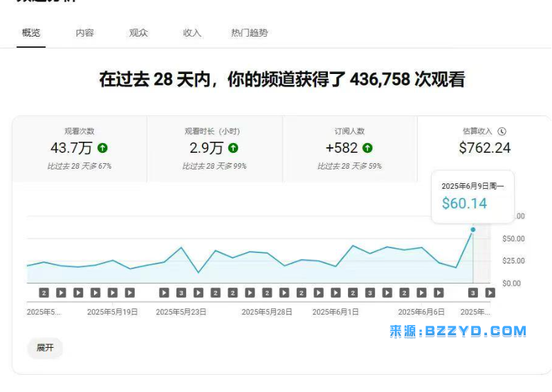Select the 收入 tab
Image resolution: width=552 pixels, height=392 pixels.
[192, 32]
